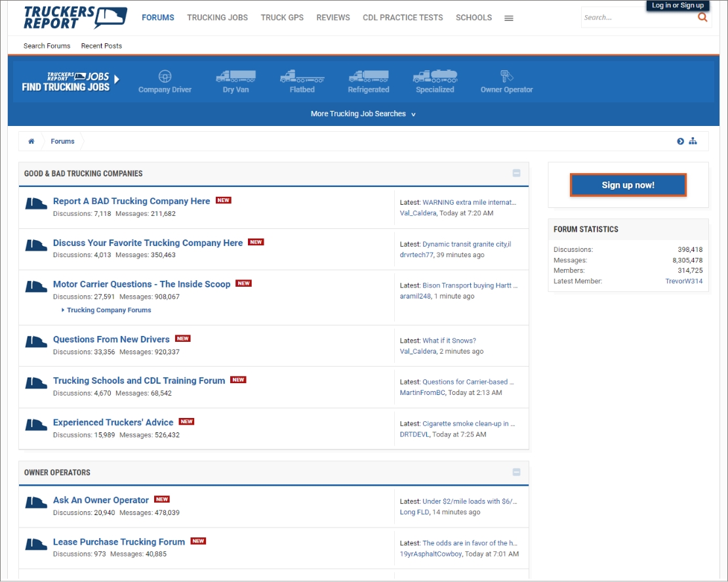728x582 pixels.
Task: Open Questions From New Drivers forum
Action: click(111, 339)
